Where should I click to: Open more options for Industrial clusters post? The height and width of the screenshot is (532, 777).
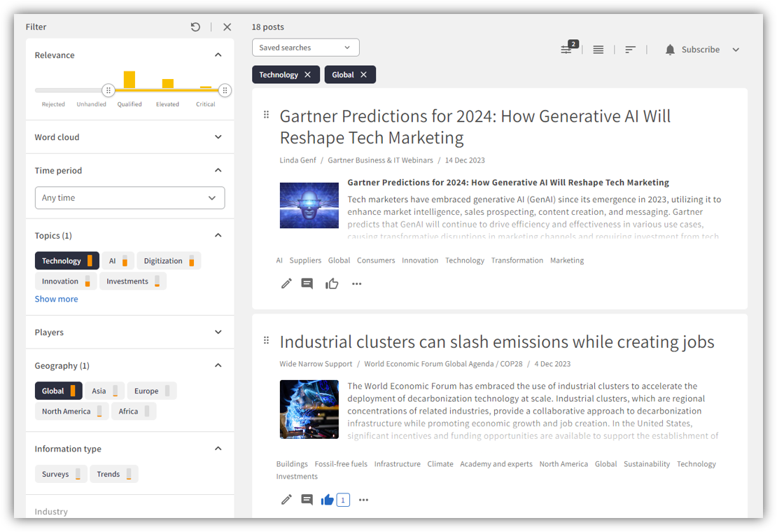(363, 500)
